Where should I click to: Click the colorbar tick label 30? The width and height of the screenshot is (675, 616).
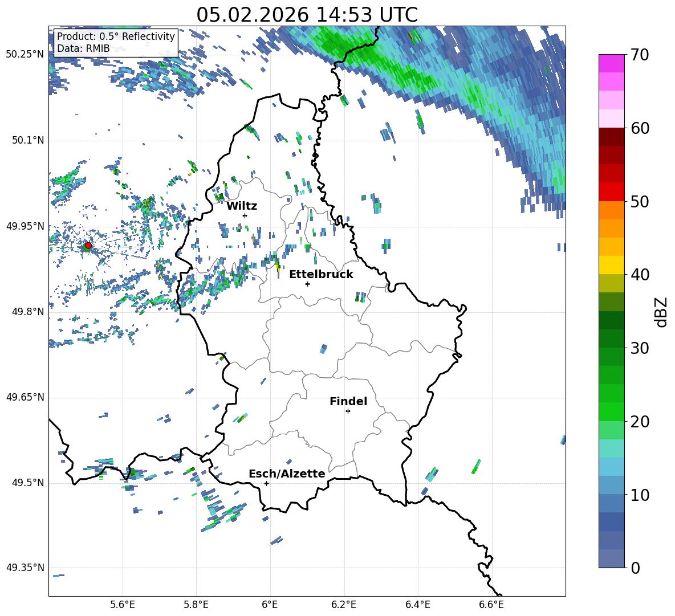(x=639, y=348)
